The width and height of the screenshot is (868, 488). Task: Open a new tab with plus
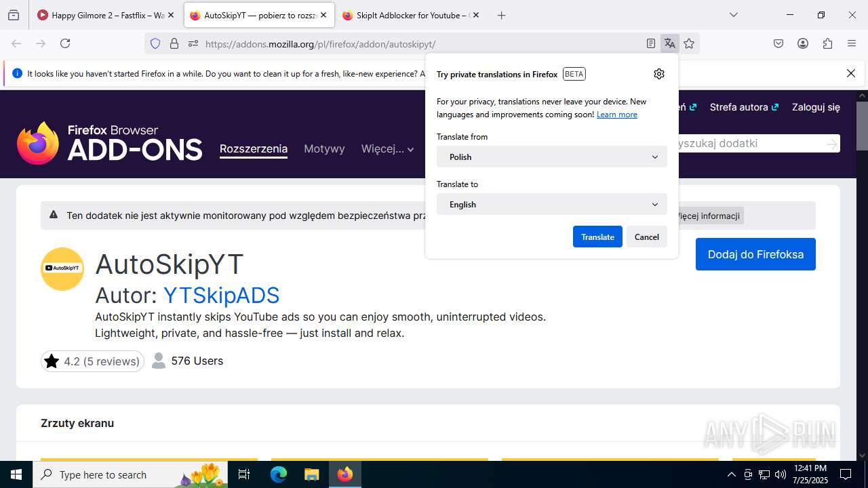click(501, 15)
